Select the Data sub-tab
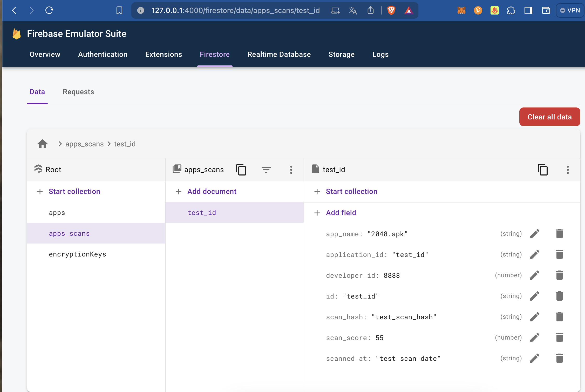585x392 pixels. 37,92
